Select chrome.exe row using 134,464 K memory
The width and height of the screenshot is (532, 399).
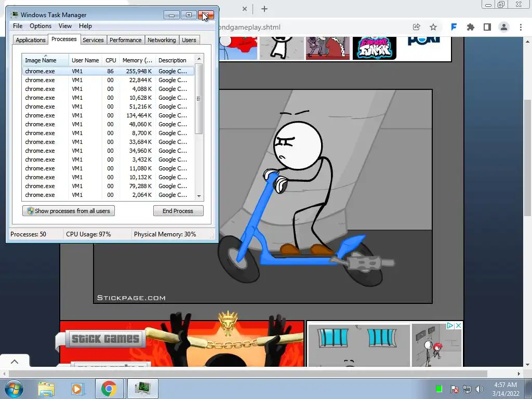108,115
